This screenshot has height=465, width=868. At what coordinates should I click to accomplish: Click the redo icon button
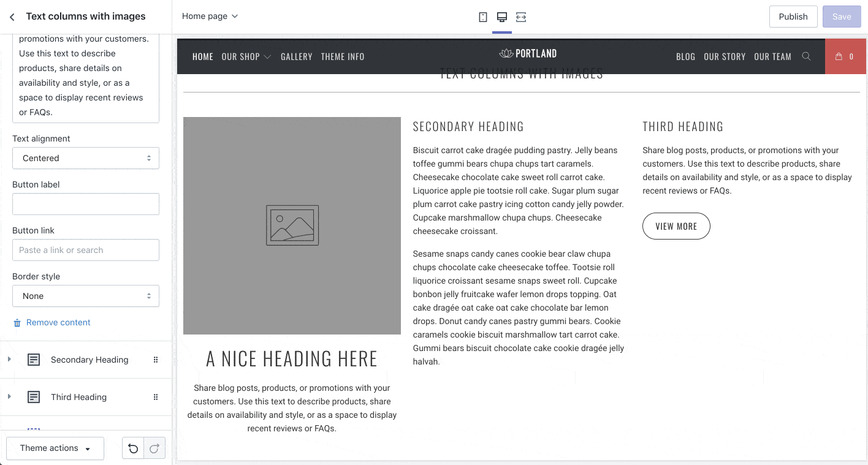coord(154,448)
